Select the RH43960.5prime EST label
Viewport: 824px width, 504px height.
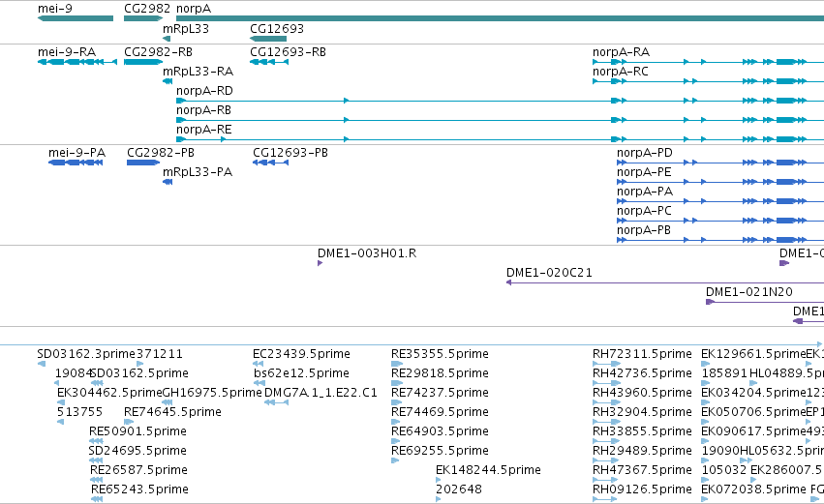coord(642,393)
